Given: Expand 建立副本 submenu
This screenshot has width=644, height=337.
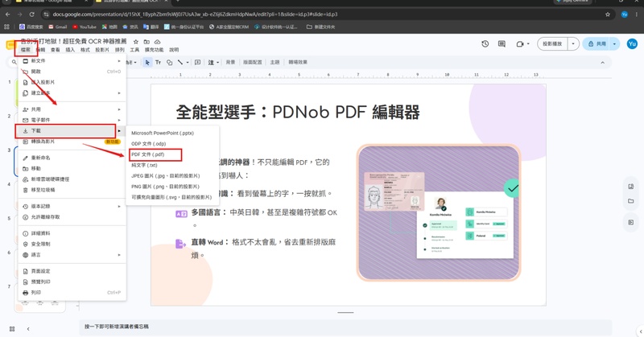Looking at the screenshot, I should click(119, 93).
